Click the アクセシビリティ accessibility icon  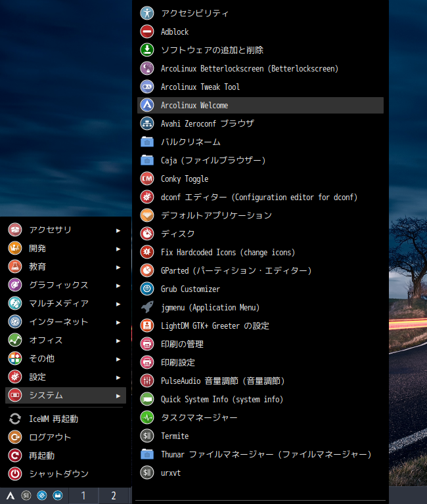point(147,13)
